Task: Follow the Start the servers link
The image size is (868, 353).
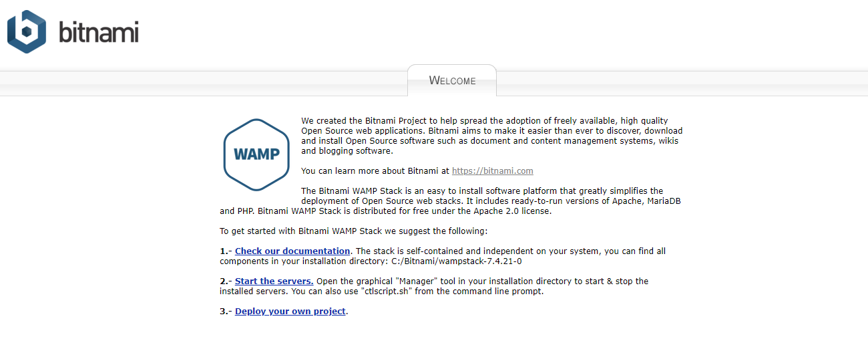Action: pos(274,281)
